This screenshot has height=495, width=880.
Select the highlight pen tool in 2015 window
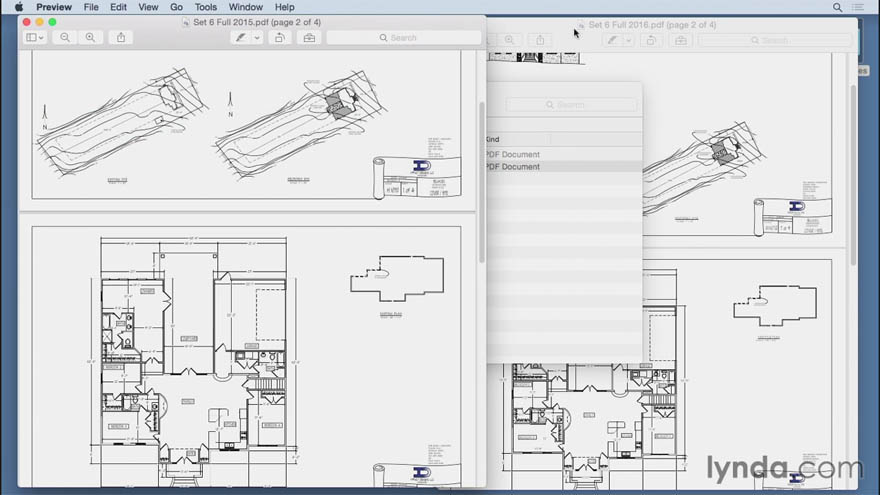point(241,38)
